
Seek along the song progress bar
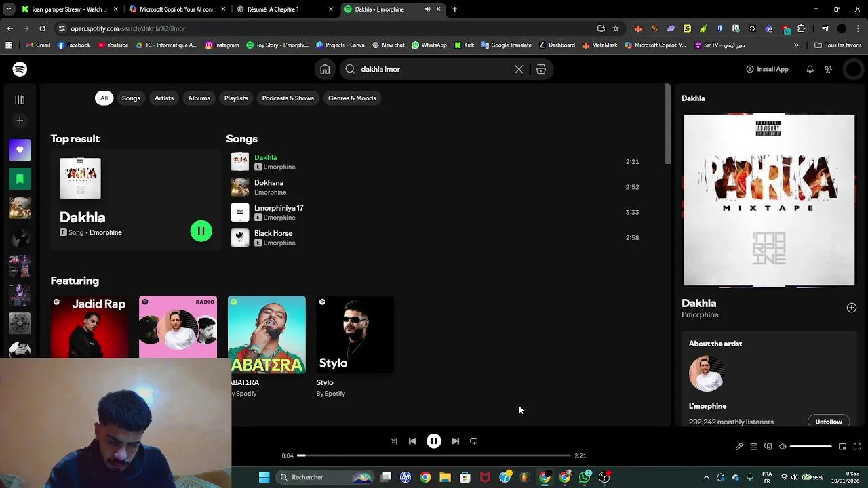pyautogui.click(x=434, y=455)
